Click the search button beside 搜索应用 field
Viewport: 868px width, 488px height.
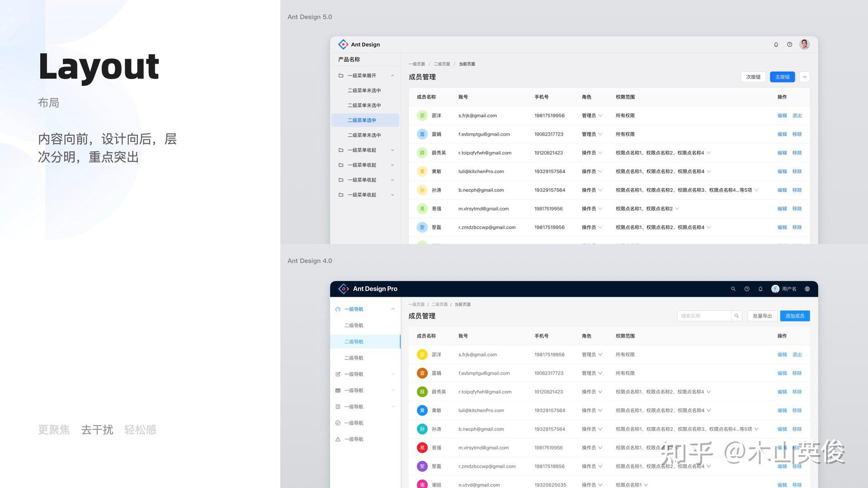click(x=736, y=316)
